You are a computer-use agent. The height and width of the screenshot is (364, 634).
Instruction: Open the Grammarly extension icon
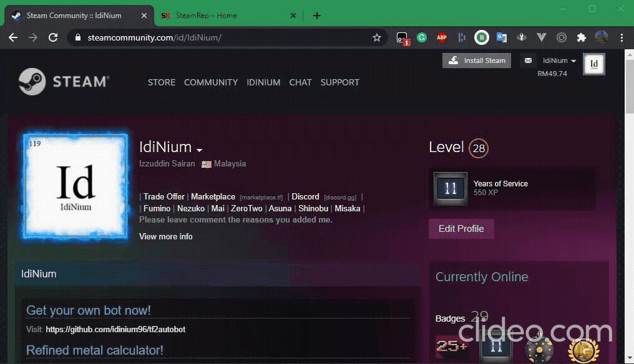(x=422, y=37)
